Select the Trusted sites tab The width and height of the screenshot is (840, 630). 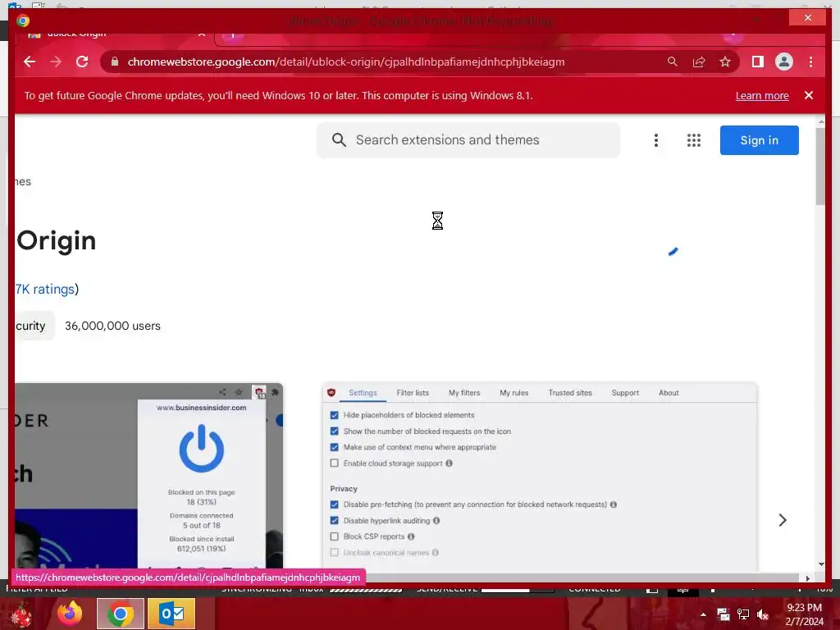(570, 393)
